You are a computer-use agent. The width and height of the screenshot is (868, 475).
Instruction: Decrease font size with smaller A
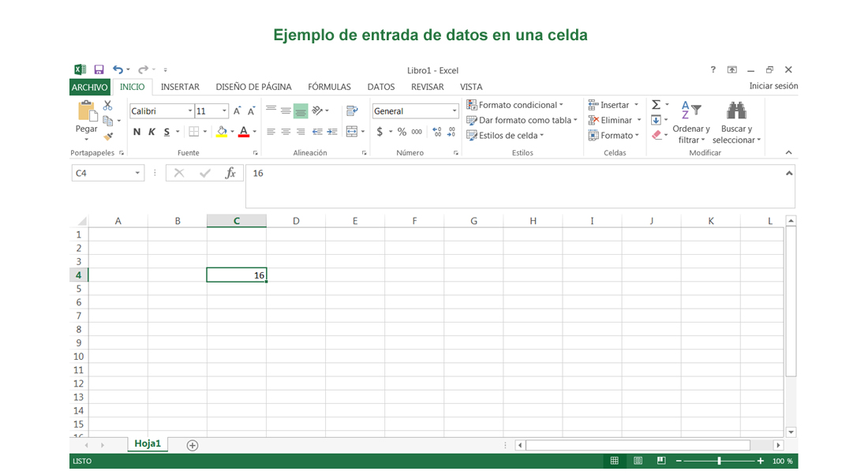point(251,110)
